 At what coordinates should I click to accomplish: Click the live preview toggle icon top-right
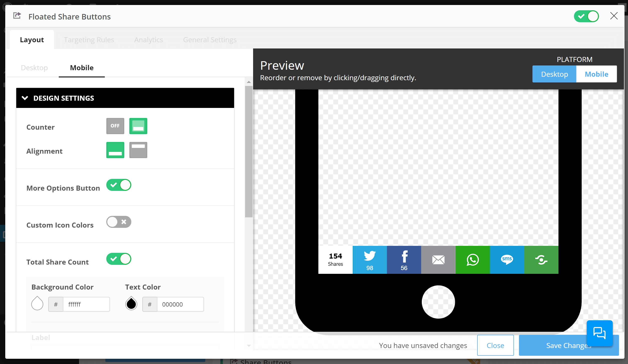point(587,16)
